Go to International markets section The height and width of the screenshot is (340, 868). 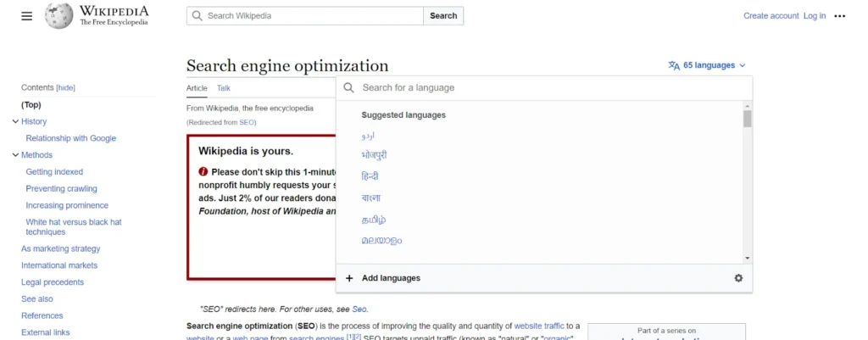pyautogui.click(x=59, y=265)
